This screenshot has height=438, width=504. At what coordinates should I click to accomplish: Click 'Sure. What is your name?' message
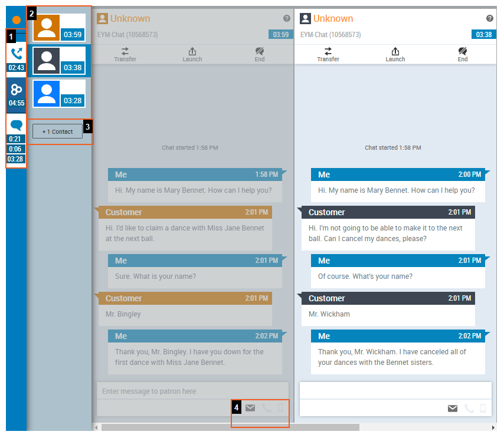195,271
